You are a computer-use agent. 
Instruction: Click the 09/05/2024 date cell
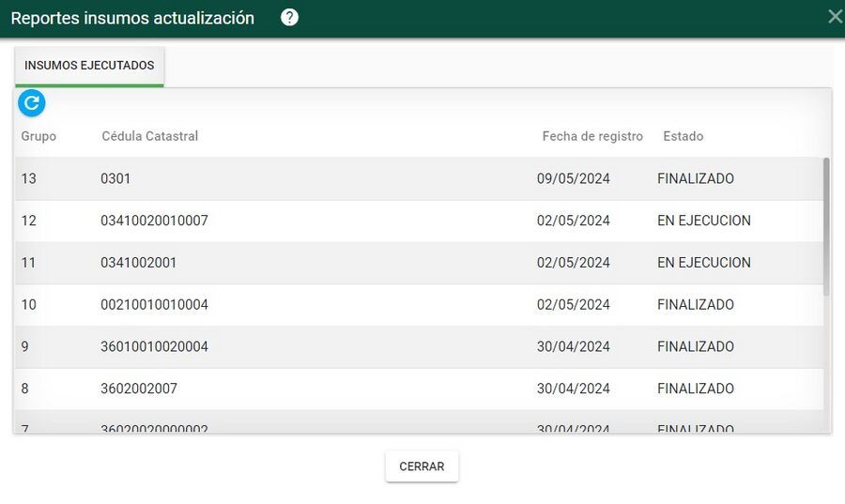pos(573,178)
